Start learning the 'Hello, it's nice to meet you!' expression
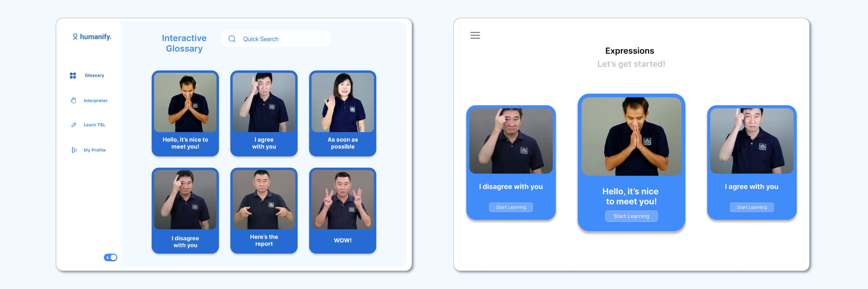 pyautogui.click(x=631, y=216)
